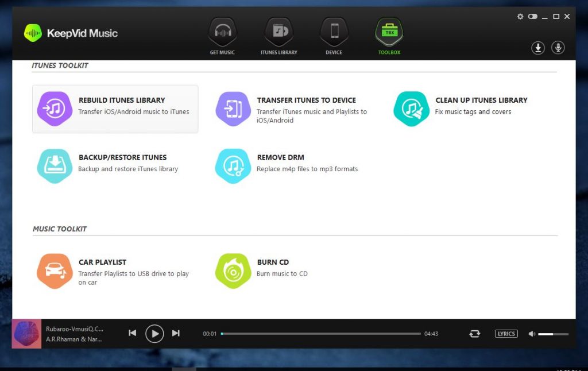Screen dimensions: 588x371
Task: Launch the Clean Up iTunes Library icon
Action: pos(411,109)
